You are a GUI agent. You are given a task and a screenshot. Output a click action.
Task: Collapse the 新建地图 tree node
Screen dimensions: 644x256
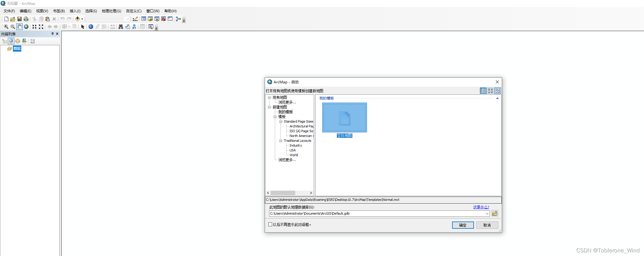point(269,107)
